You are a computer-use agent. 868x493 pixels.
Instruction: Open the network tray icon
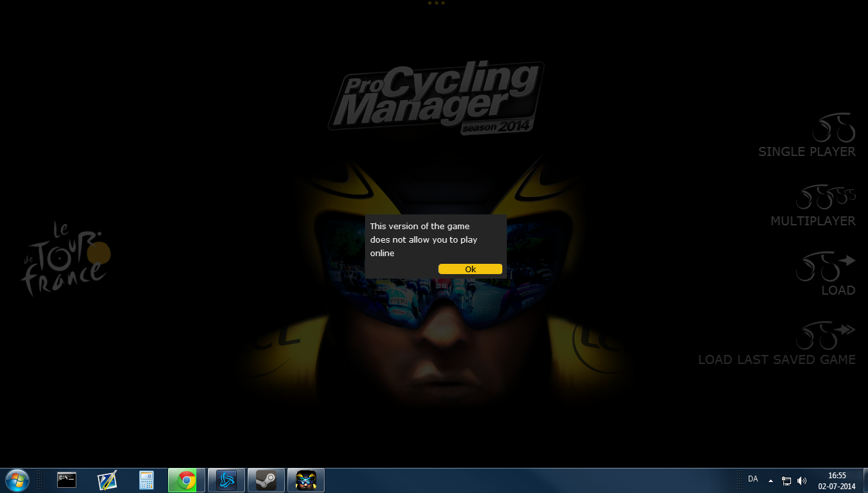(x=787, y=480)
